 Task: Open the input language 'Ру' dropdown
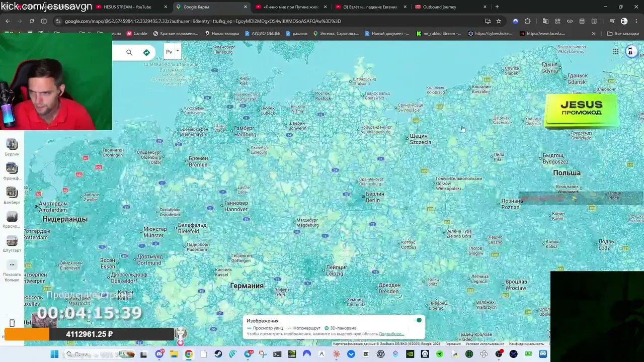(x=172, y=52)
